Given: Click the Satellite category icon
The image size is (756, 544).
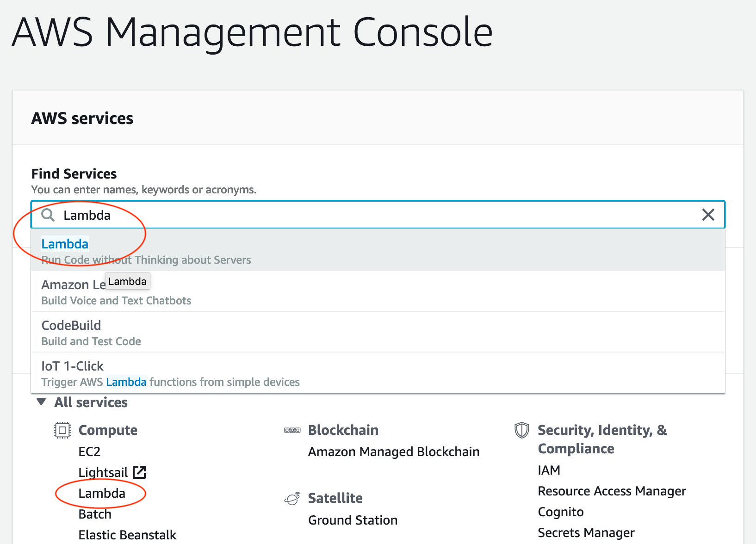Looking at the screenshot, I should (x=292, y=498).
